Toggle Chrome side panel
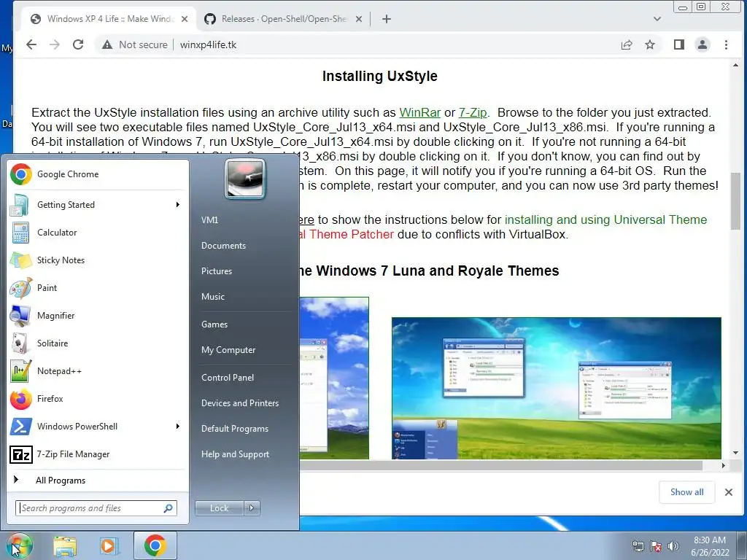This screenshot has height=560, width=747. click(679, 44)
